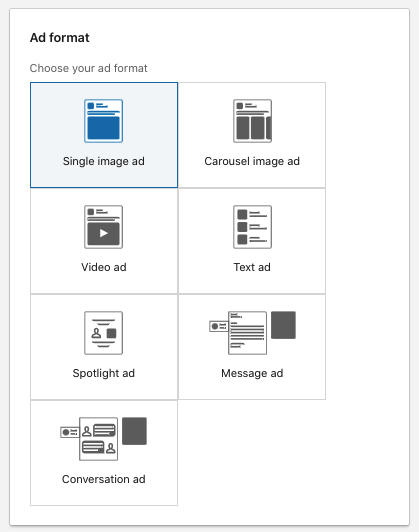Click the small profile card in Message ad icon

(x=219, y=326)
